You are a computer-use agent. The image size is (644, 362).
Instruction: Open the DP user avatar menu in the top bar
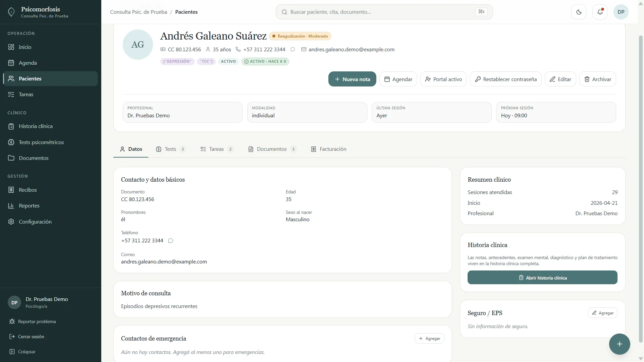[621, 12]
